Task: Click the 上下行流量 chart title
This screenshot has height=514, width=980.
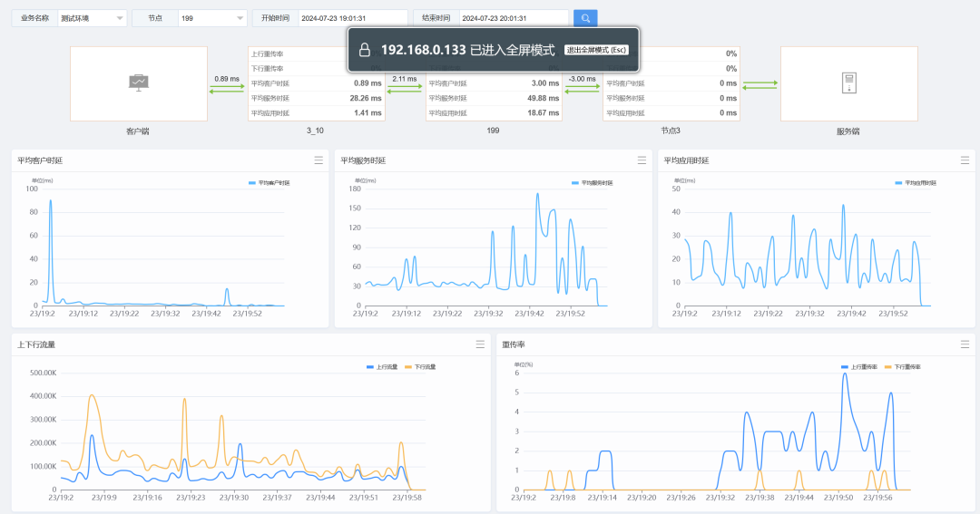Action: tap(36, 344)
